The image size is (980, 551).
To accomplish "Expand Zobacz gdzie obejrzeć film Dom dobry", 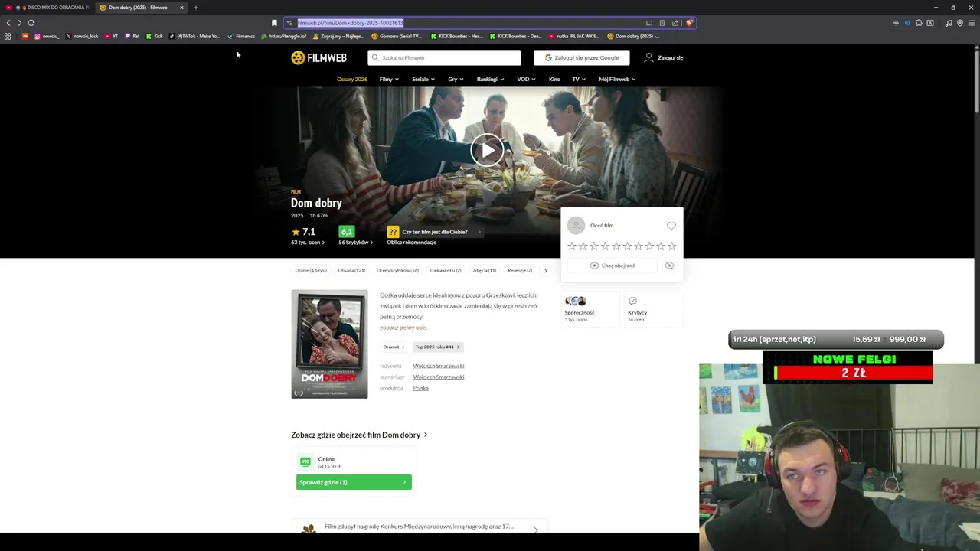I will pyautogui.click(x=359, y=435).
